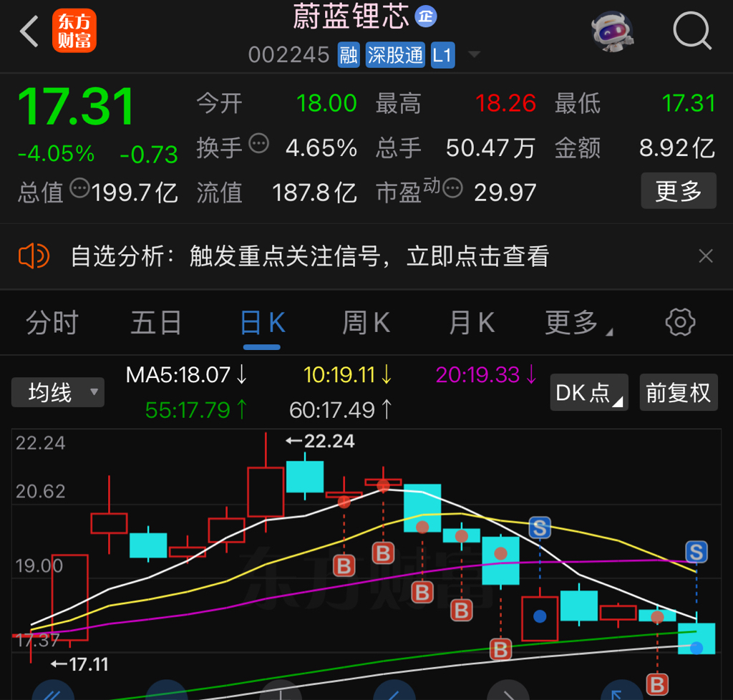Tap the rightmost blue S sell marker
Screen dimensions: 733x700
[696, 553]
